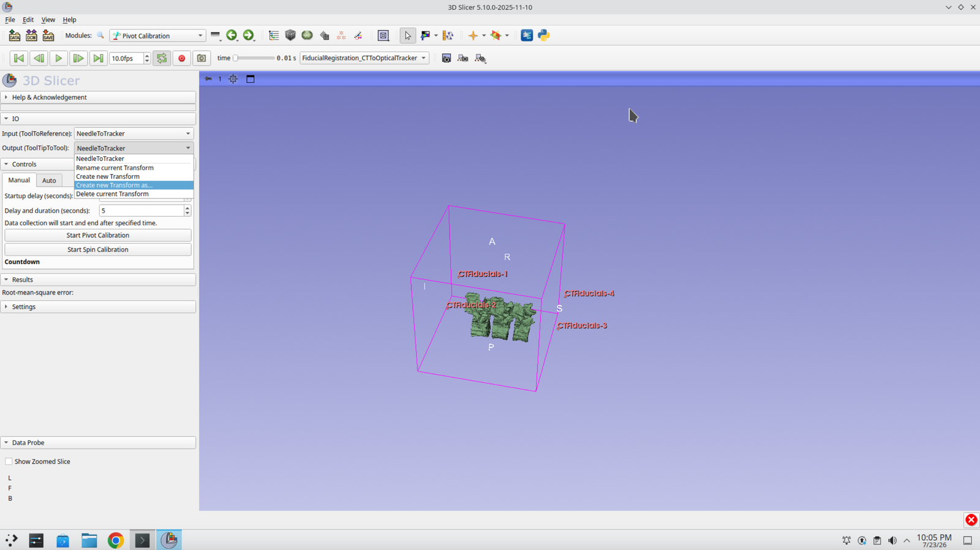Enable Show Zoomed Slice checkbox
Viewport: 980px width, 550px height.
pos(9,462)
